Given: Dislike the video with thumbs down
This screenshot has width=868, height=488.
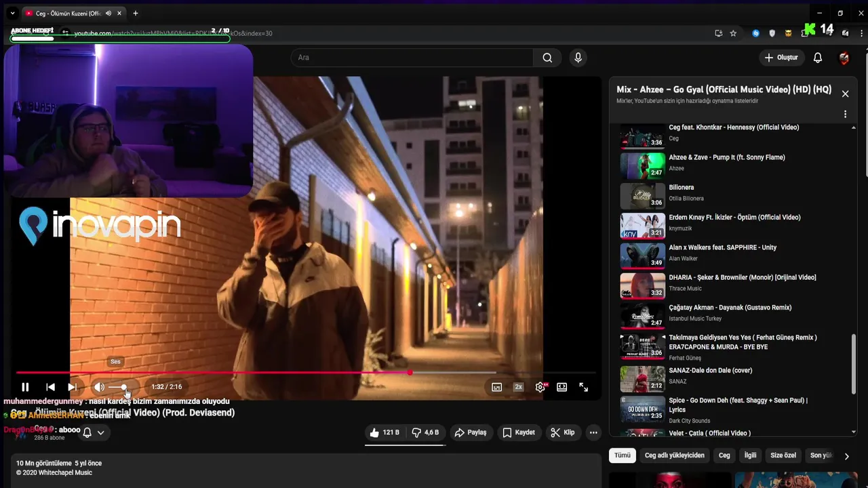Looking at the screenshot, I should click(x=426, y=432).
